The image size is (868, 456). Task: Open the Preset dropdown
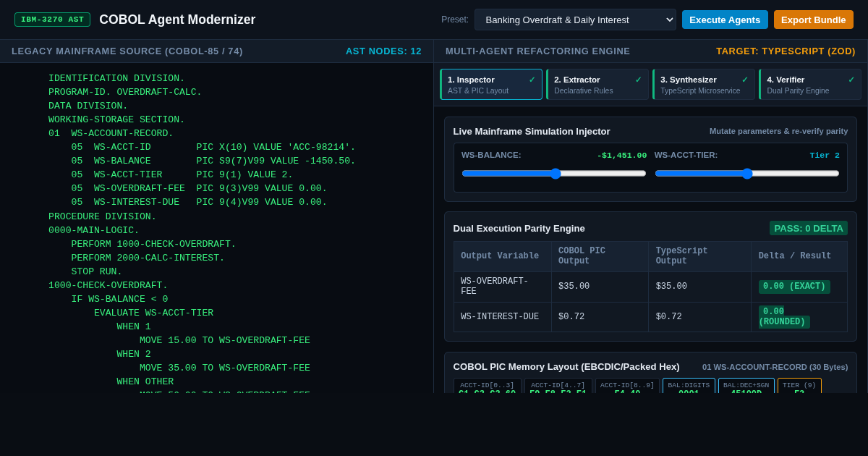[575, 20]
